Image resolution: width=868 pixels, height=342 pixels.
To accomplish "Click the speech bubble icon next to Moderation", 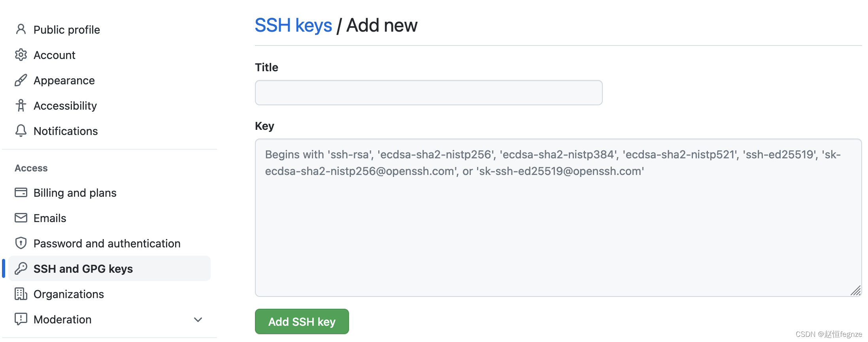I will (21, 319).
